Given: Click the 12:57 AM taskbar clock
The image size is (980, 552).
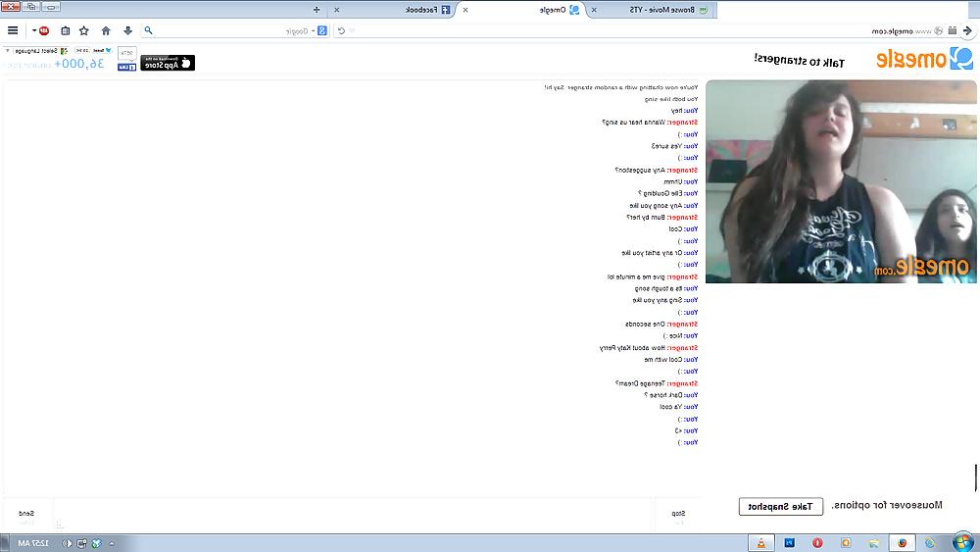Looking at the screenshot, I should click(33, 543).
